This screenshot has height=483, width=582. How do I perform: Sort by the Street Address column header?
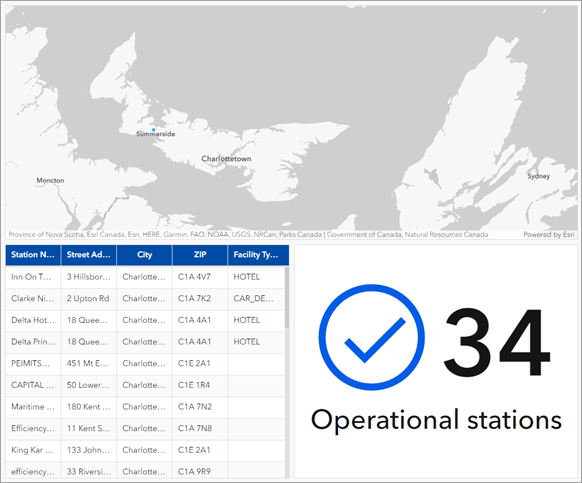89,255
